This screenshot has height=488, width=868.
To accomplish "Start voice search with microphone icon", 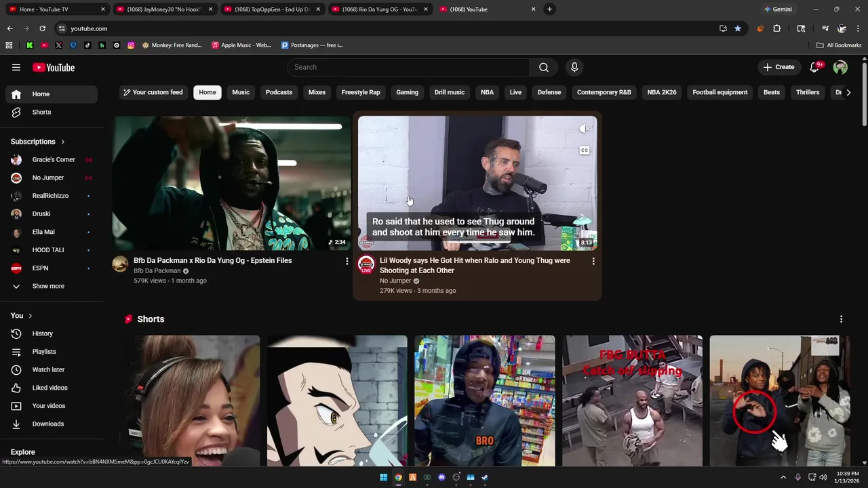I will [574, 67].
